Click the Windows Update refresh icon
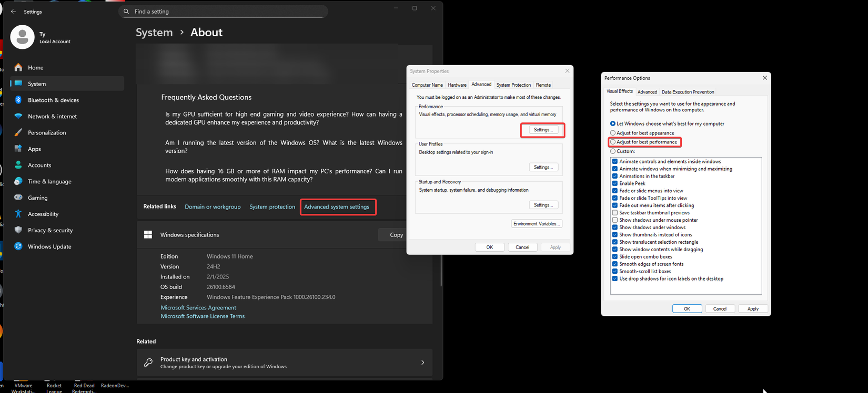Image resolution: width=868 pixels, height=393 pixels. (18, 246)
